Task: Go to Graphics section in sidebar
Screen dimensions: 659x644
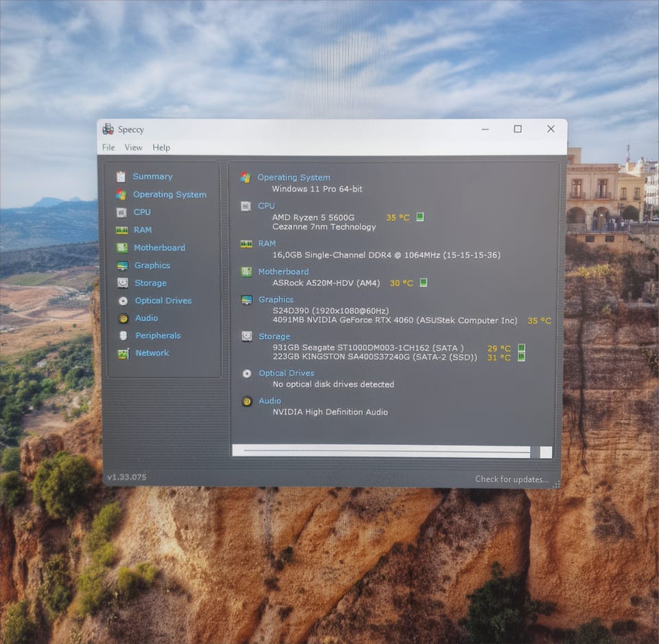Action: pos(152,265)
